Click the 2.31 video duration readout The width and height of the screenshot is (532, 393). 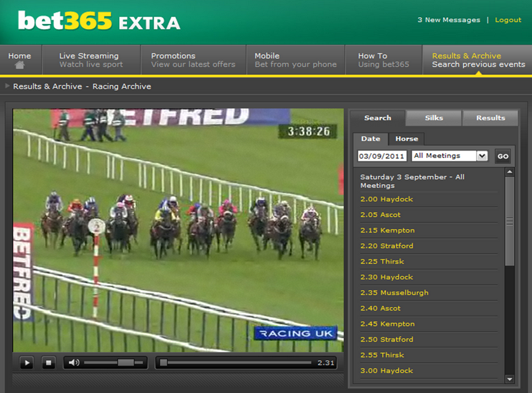pos(326,363)
